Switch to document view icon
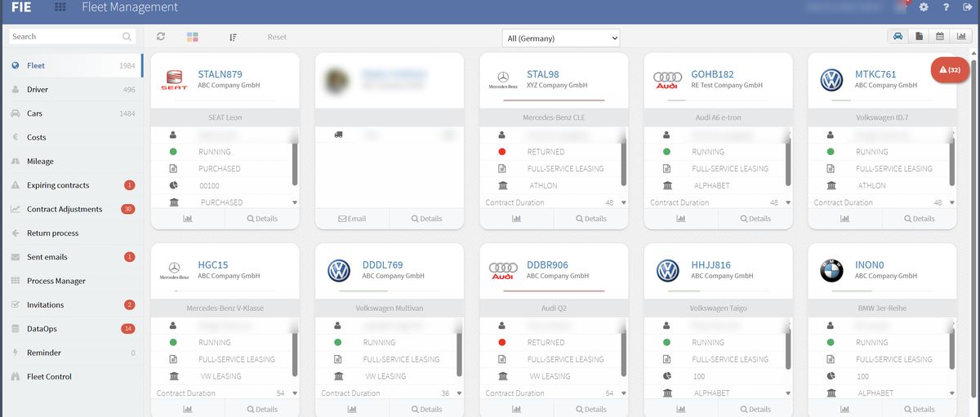The width and height of the screenshot is (980, 417). tap(919, 37)
